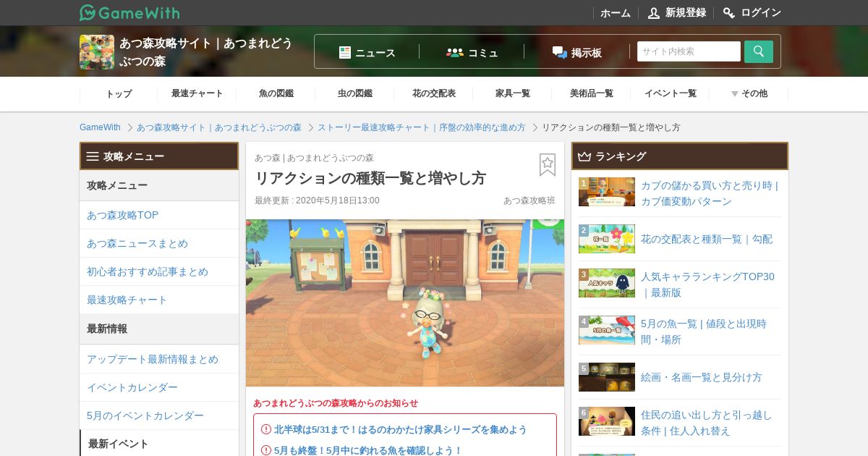Toggle the 攻略メニュー hamburger icon
The height and width of the screenshot is (456, 868).
pyautogui.click(x=93, y=156)
